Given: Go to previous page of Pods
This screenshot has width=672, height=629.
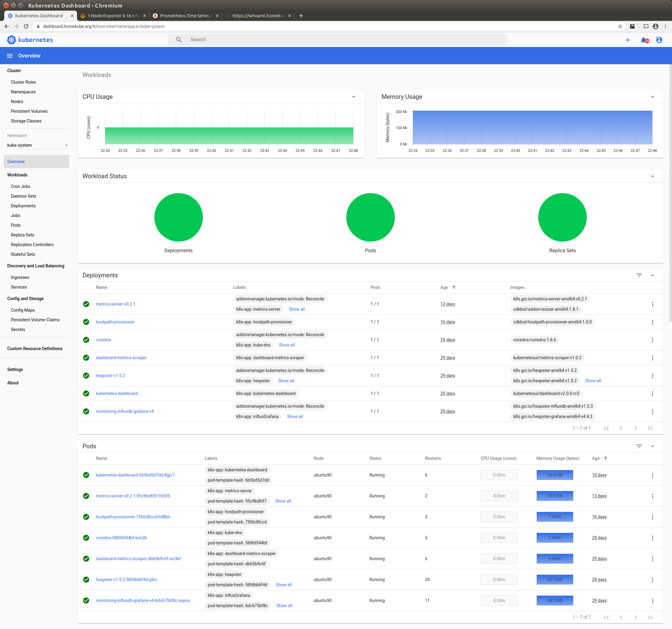Looking at the screenshot, I should pyautogui.click(x=621, y=617).
